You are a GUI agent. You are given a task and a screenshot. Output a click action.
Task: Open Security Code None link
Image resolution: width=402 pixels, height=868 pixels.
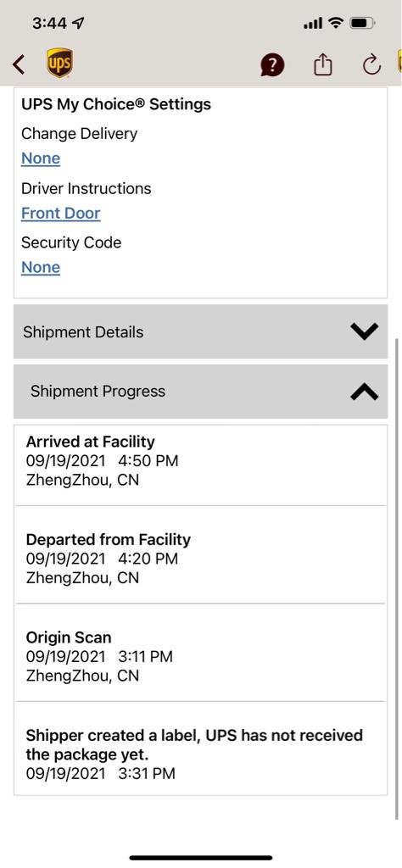(41, 267)
